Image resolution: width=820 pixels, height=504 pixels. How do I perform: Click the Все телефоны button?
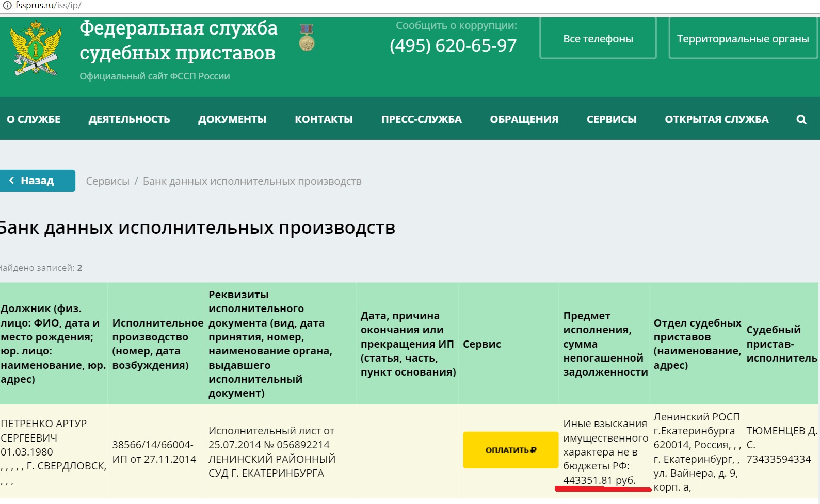click(598, 38)
